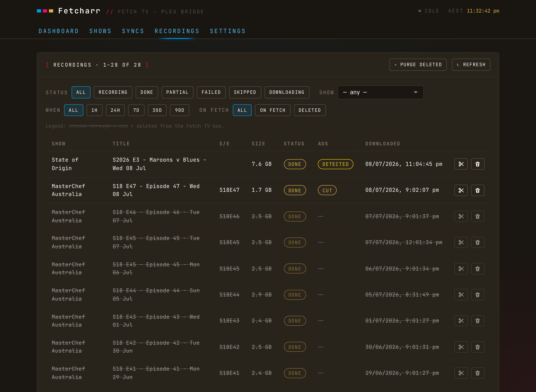Click trash icon for S18E46 row
The width and height of the screenshot is (536, 392).
[x=477, y=216]
